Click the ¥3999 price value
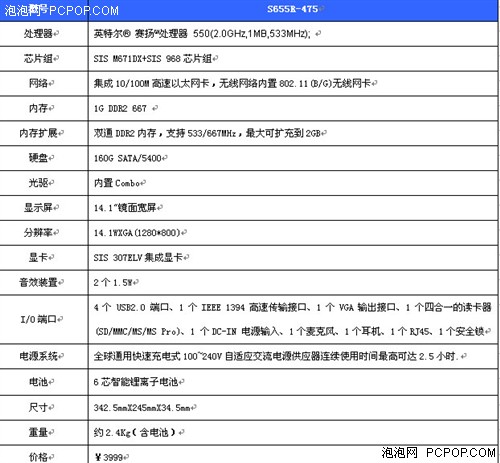The height and width of the screenshot is (463, 500). coord(109,457)
